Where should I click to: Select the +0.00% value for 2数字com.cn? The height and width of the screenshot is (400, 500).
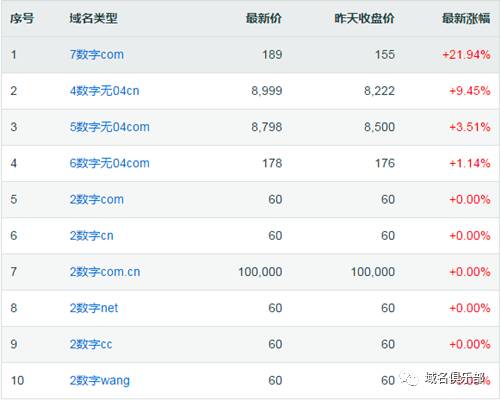click(470, 272)
